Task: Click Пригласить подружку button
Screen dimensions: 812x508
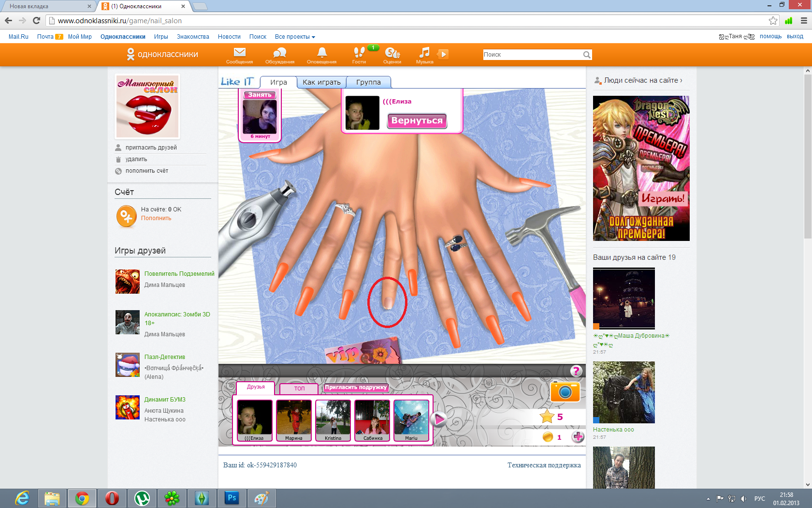Action: coord(356,388)
